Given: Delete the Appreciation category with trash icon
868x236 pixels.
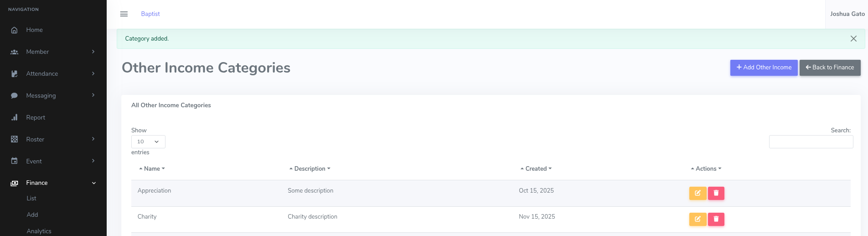Looking at the screenshot, I should (x=716, y=193).
